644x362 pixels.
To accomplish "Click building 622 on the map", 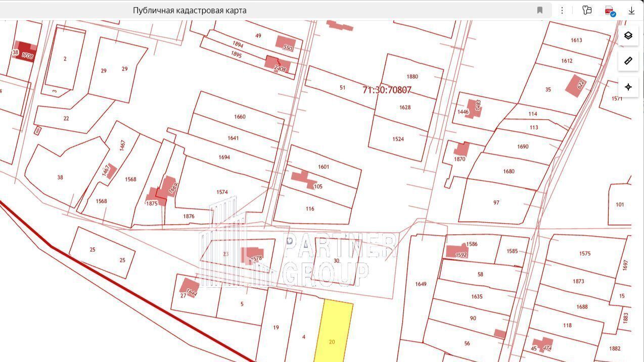I will (575, 85).
